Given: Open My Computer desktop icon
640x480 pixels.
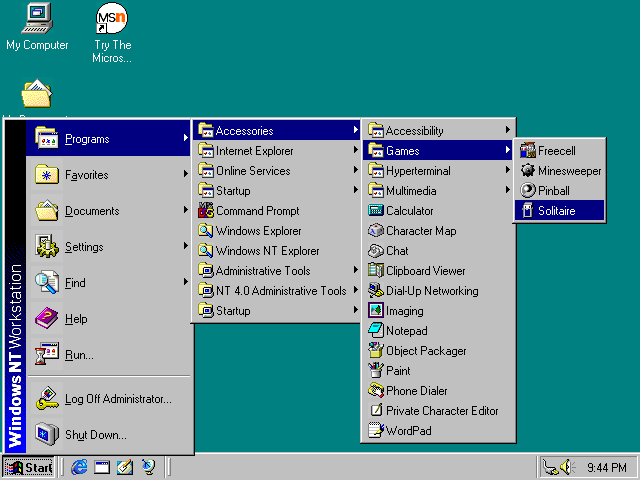Looking at the screenshot, I should [x=37, y=27].
